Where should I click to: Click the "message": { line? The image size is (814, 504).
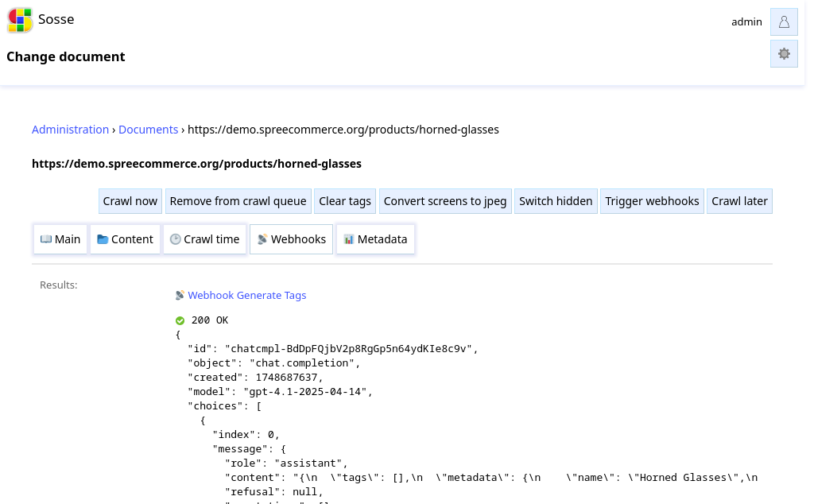(249, 449)
